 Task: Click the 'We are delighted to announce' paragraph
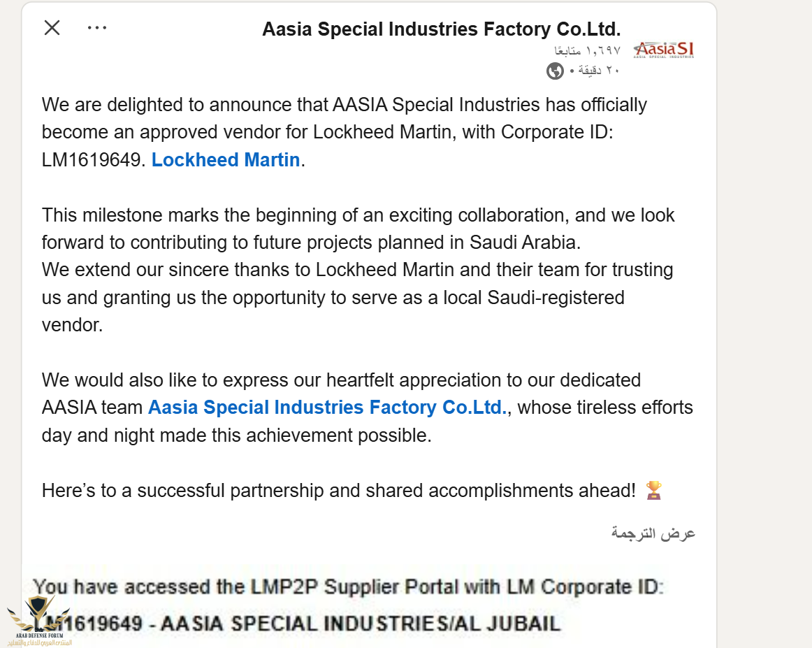tap(345, 132)
